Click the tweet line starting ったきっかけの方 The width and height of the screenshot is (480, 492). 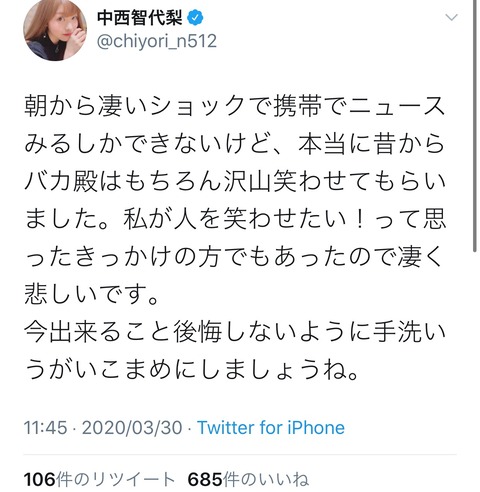(233, 257)
